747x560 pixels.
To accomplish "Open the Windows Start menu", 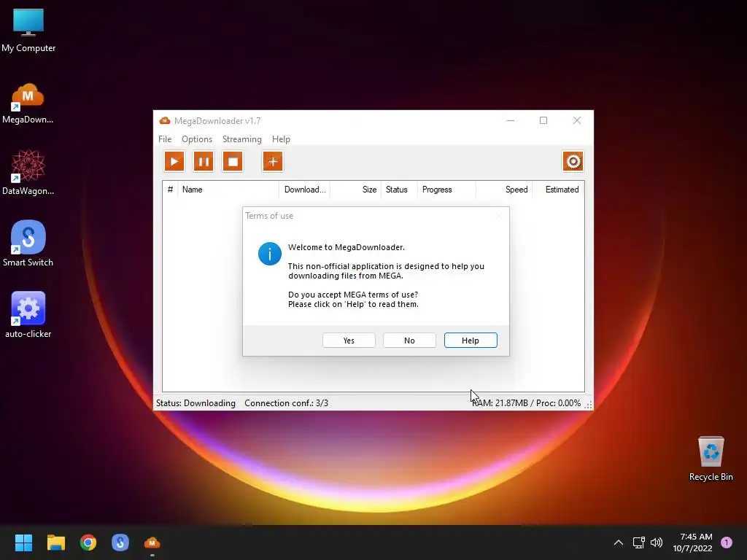I will point(23,542).
